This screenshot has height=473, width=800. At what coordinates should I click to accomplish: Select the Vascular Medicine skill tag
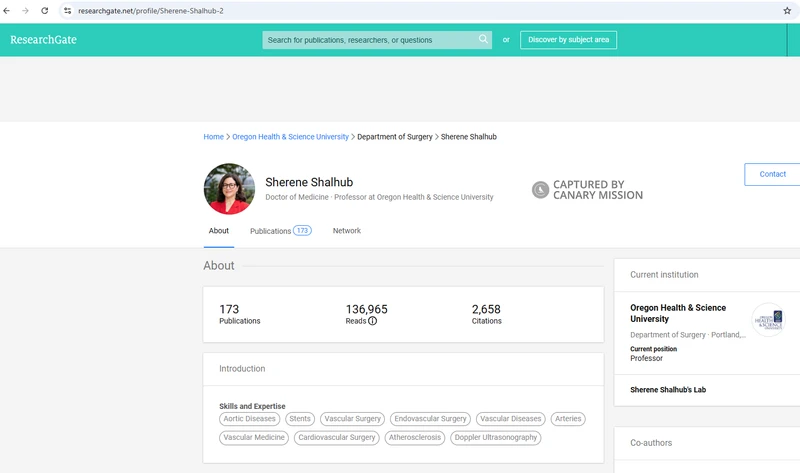pos(254,438)
